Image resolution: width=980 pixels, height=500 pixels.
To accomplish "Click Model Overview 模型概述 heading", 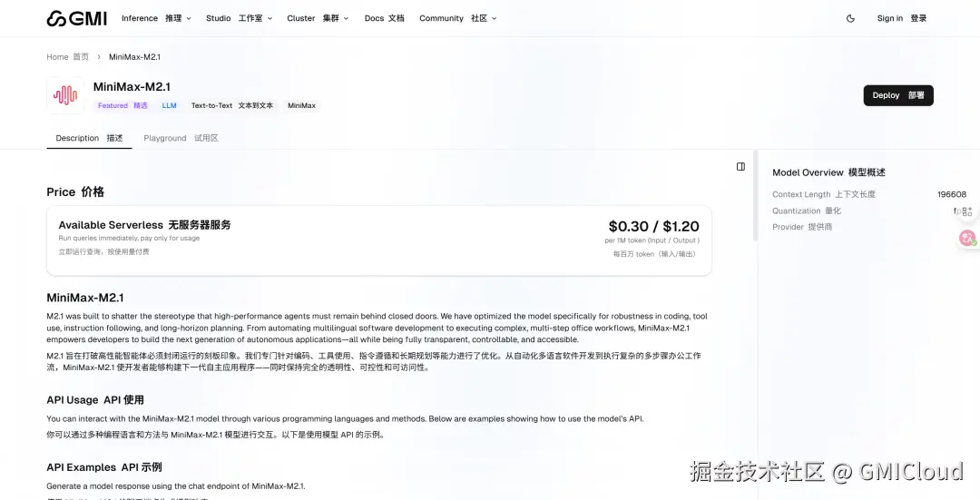I will [x=828, y=172].
